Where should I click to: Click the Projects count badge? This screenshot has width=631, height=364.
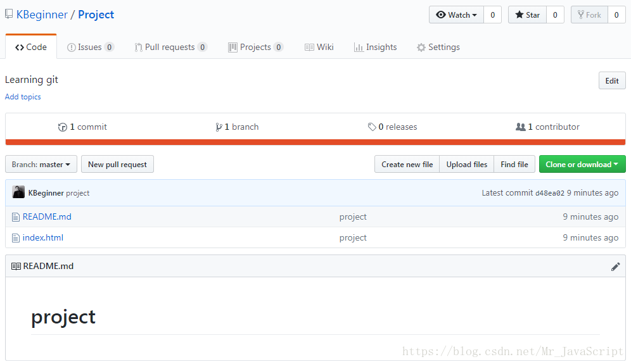coord(279,47)
